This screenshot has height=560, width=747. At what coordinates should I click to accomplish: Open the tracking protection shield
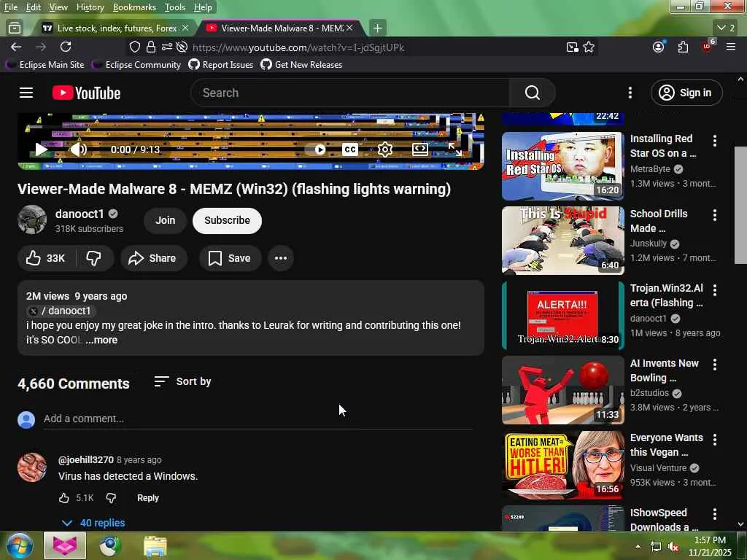pyautogui.click(x=135, y=47)
